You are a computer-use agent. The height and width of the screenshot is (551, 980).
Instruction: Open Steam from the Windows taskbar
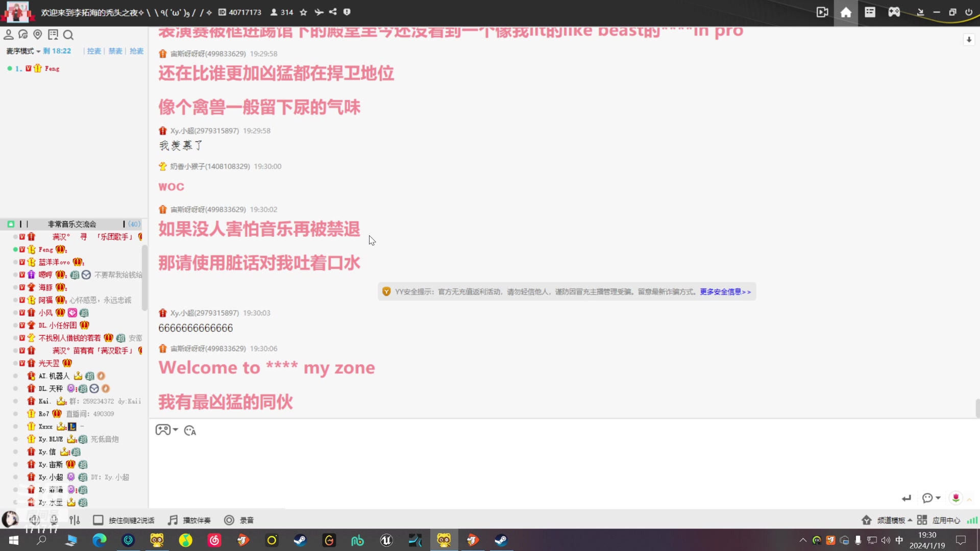click(x=300, y=540)
